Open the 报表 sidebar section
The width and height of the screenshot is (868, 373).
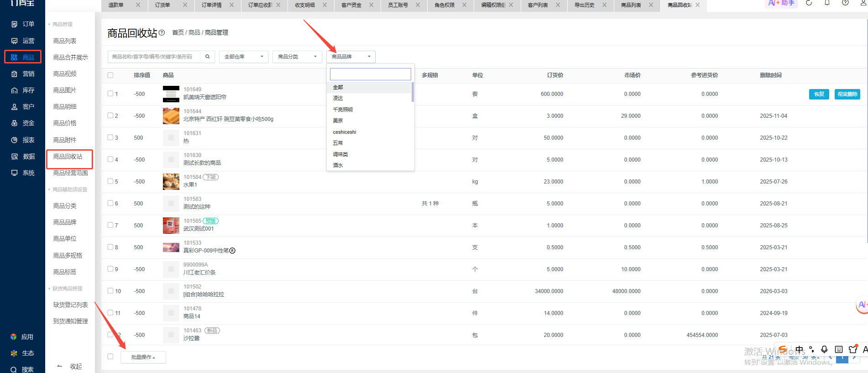[23, 140]
